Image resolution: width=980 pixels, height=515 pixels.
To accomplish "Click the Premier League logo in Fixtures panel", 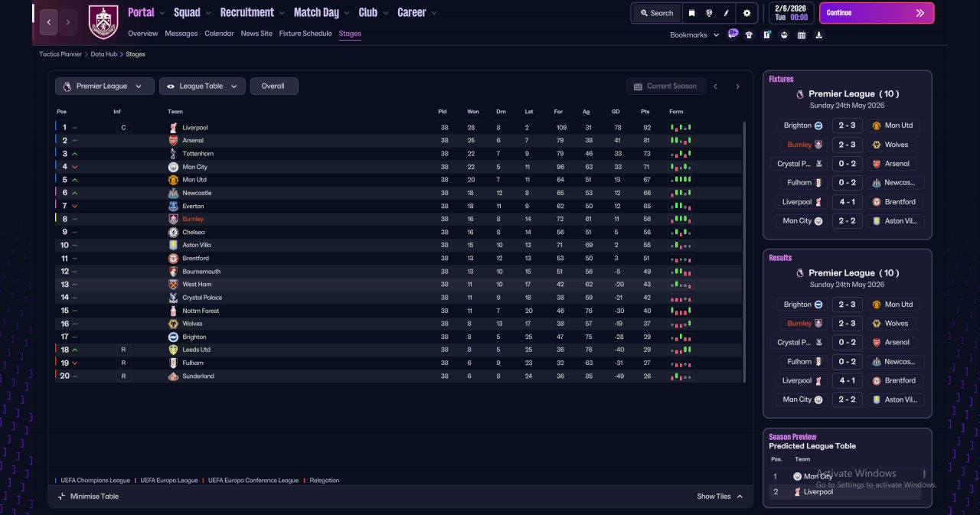I will (801, 94).
